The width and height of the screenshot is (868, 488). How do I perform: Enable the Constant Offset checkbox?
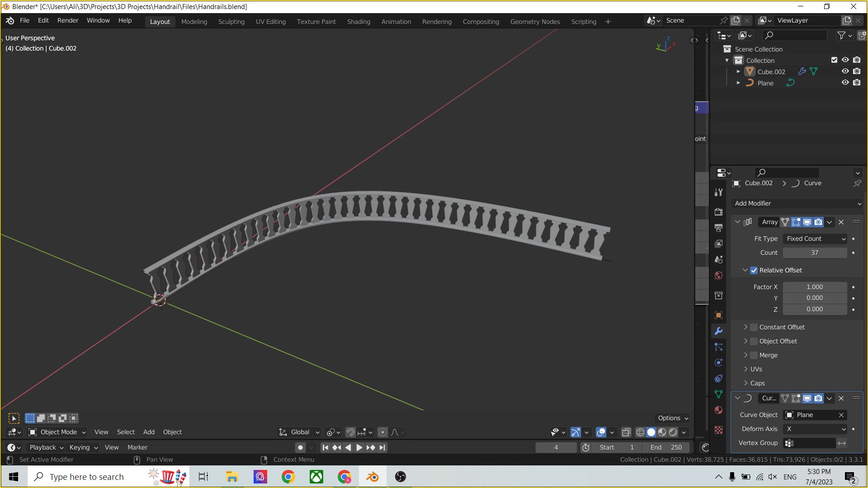754,327
